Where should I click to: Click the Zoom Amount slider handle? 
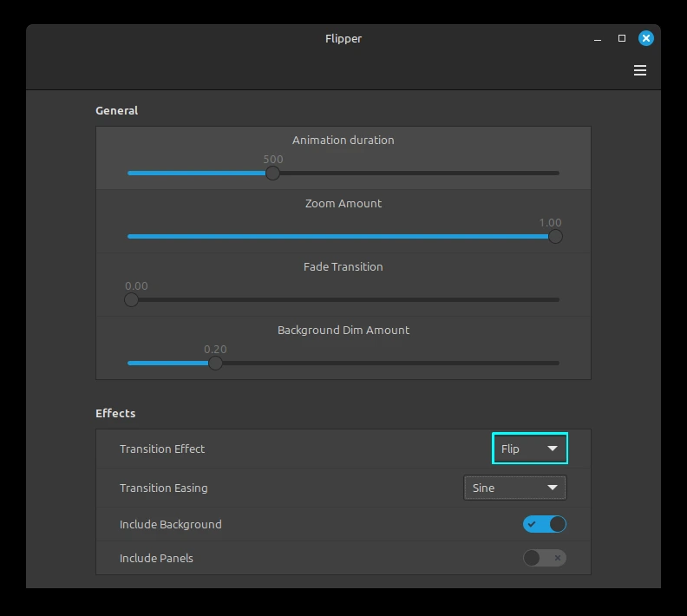555,237
